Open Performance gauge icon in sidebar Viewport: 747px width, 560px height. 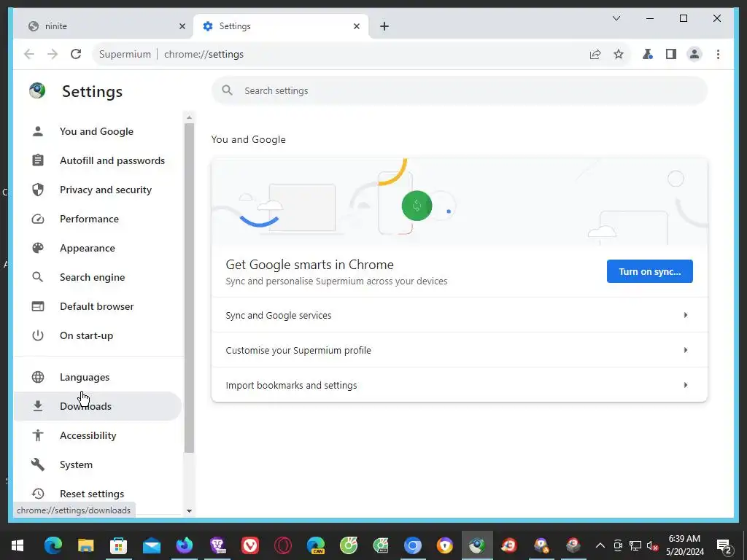pyautogui.click(x=38, y=219)
